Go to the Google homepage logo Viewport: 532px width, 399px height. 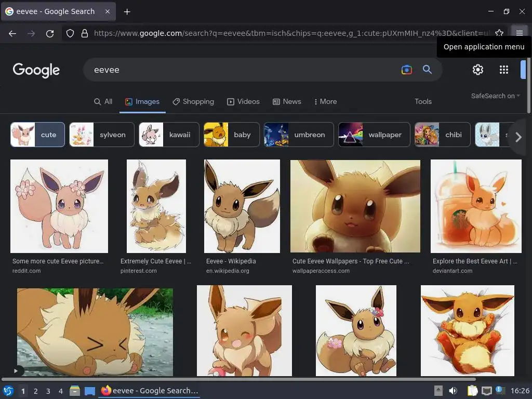tap(36, 70)
